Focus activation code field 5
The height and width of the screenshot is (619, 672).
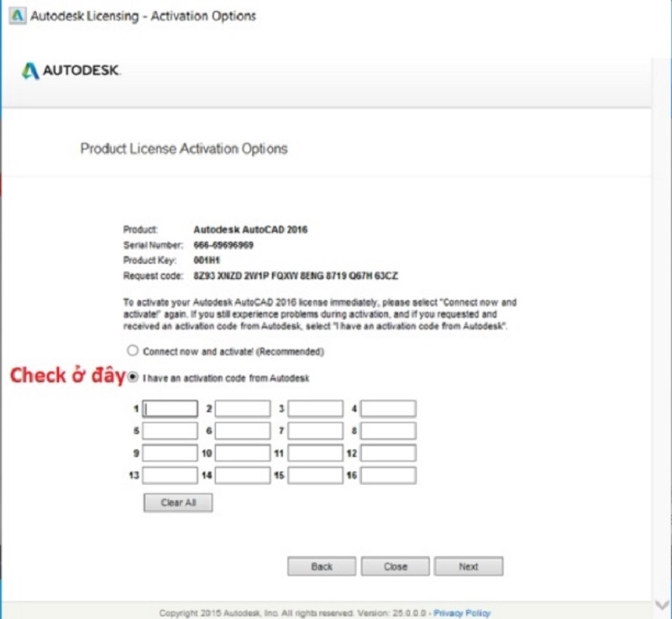coord(171,431)
